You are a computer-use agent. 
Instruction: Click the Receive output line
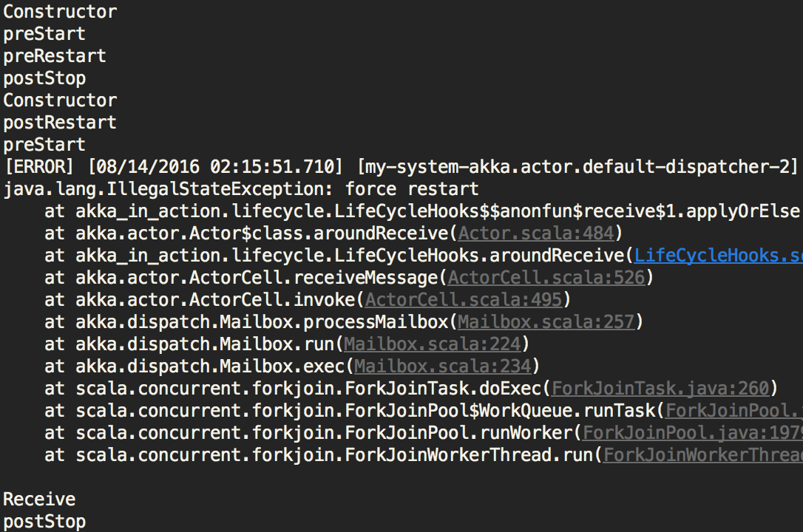click(39, 499)
